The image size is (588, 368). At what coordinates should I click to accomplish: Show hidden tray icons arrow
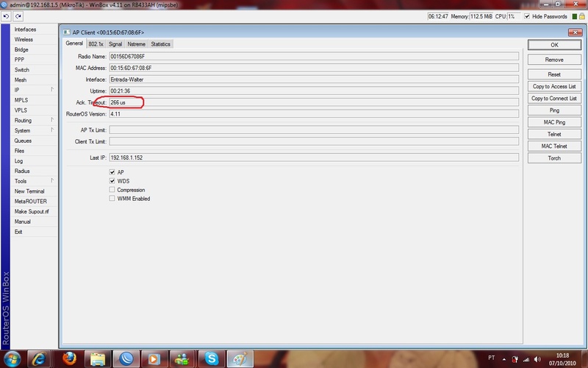pos(503,359)
